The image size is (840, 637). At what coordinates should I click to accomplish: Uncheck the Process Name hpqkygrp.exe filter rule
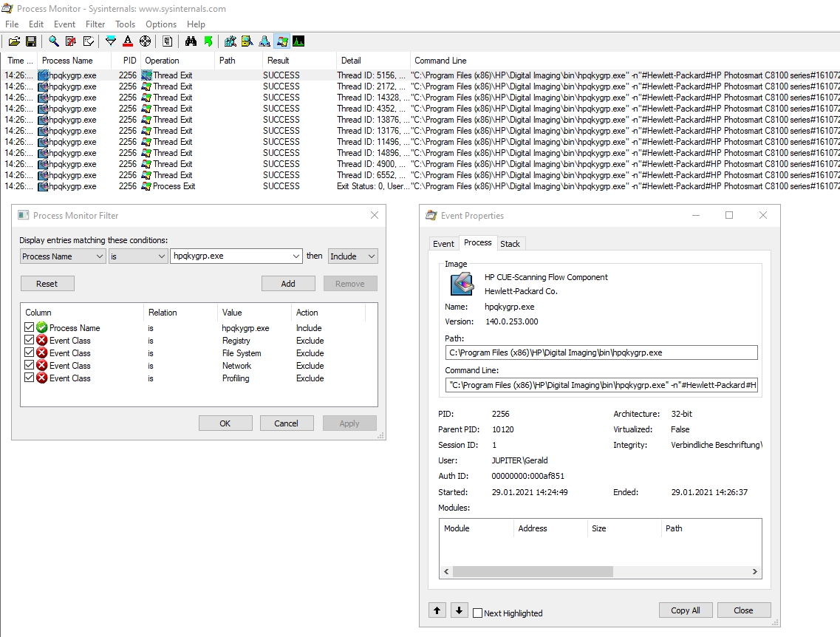tap(29, 327)
